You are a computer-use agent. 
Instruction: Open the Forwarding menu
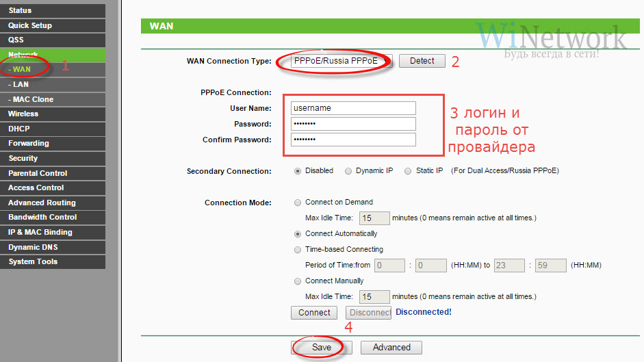(53, 144)
